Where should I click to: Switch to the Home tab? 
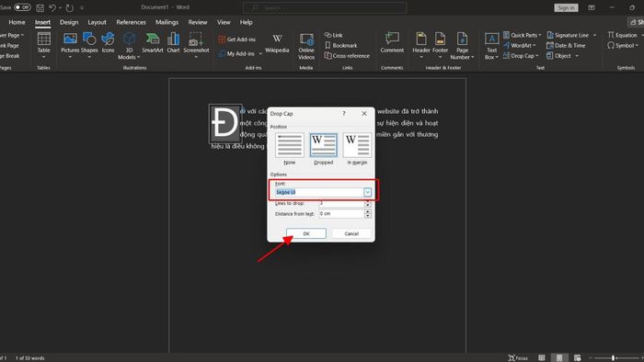point(17,22)
